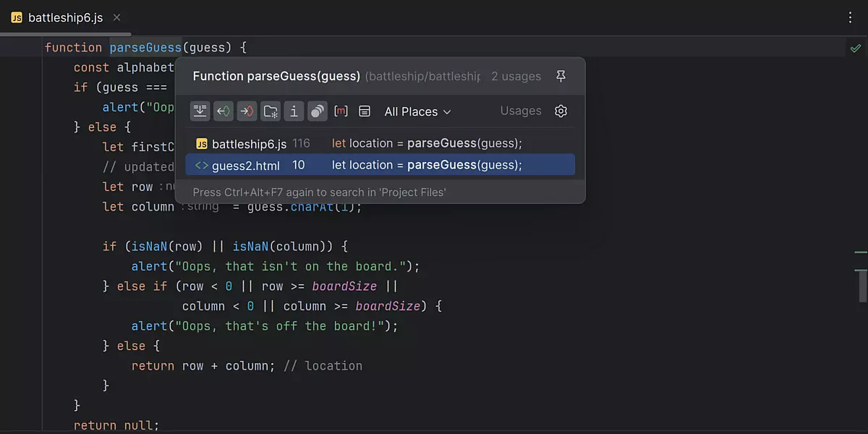The image size is (868, 434).
Task: Click the info 'i' filter icon
Action: 294,111
